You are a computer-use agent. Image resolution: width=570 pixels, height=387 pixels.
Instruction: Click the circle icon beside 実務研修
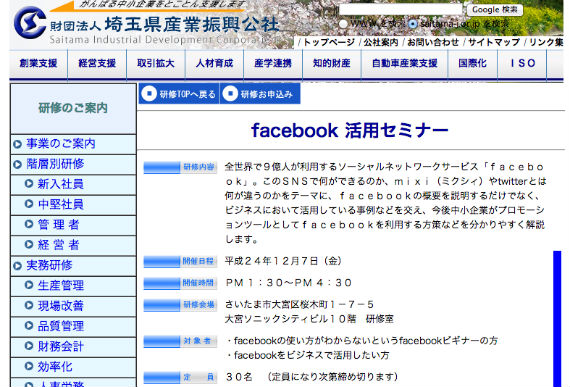point(17,266)
